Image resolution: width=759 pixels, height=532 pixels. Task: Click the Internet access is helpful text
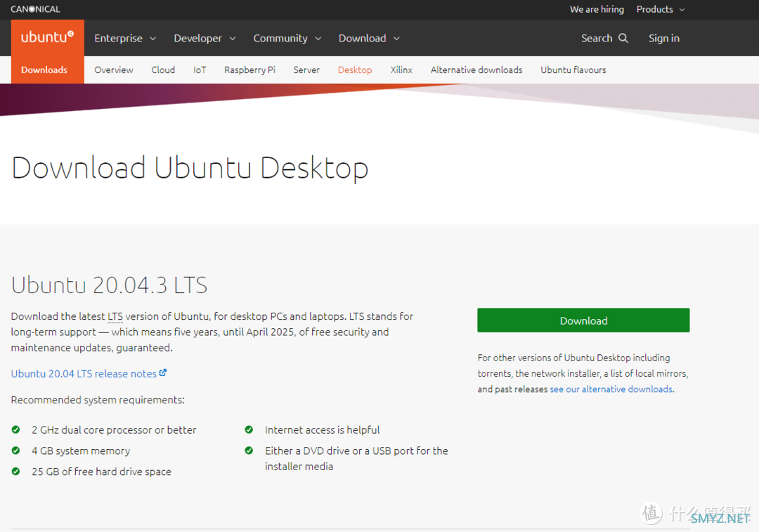(322, 430)
